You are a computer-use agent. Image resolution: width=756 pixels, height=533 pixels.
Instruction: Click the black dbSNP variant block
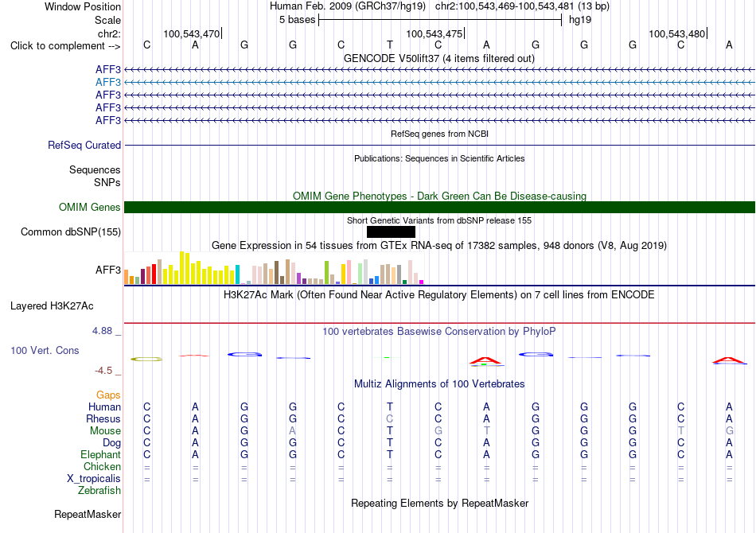point(391,231)
